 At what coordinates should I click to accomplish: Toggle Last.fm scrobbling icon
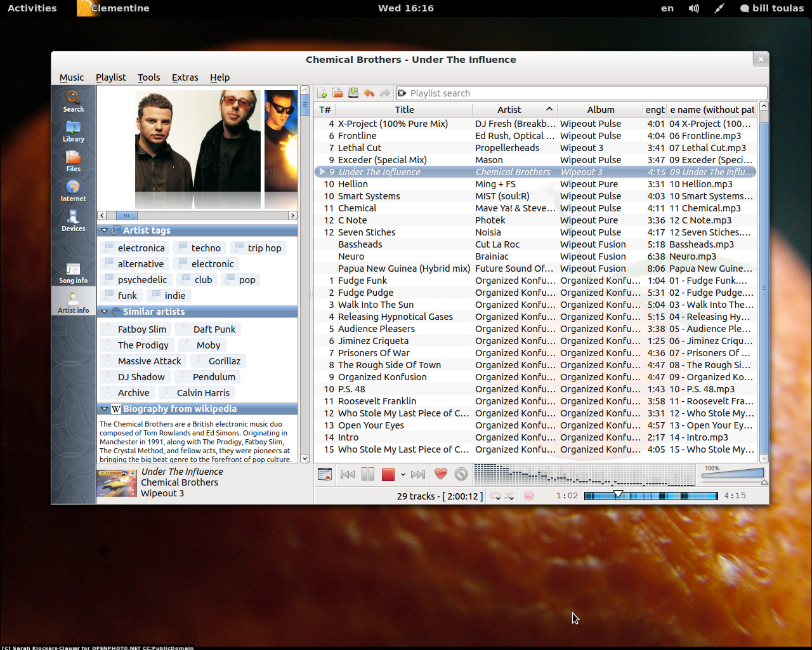529,496
